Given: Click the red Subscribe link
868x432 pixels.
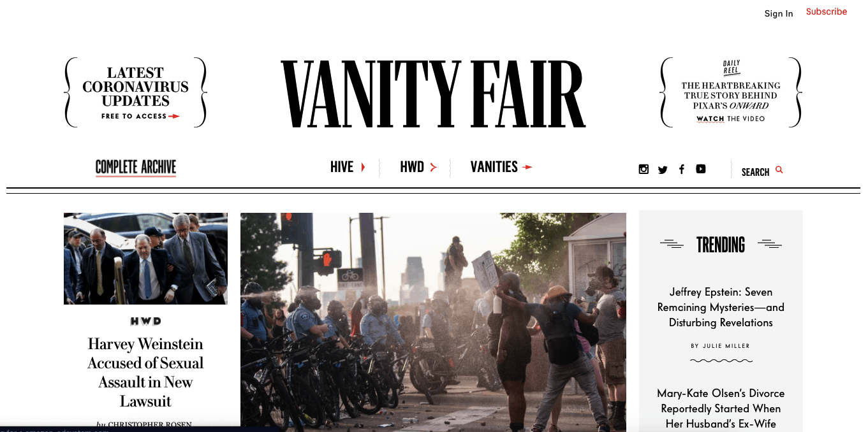Looking at the screenshot, I should tap(827, 11).
